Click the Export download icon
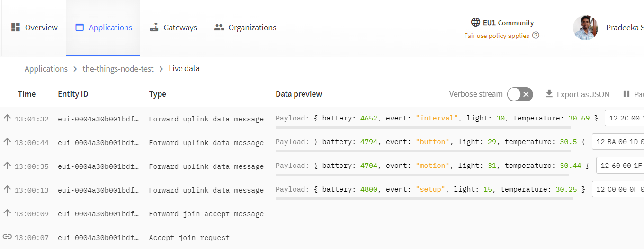The image size is (644, 249). 549,94
